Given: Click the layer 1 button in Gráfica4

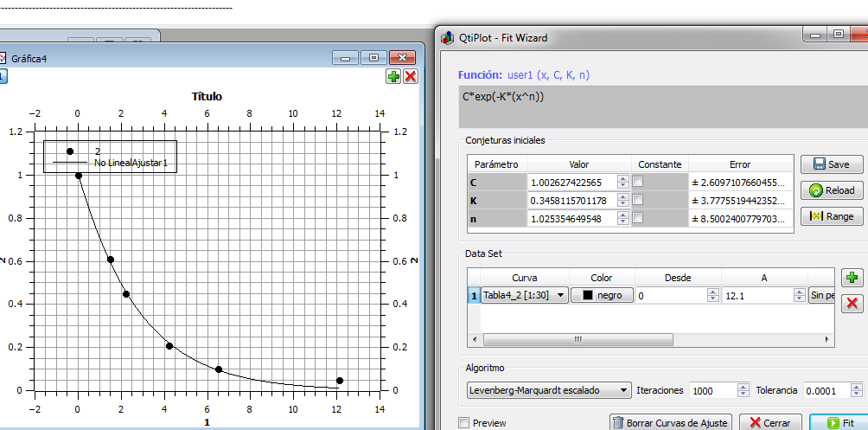Looking at the screenshot, I should click(x=3, y=76).
